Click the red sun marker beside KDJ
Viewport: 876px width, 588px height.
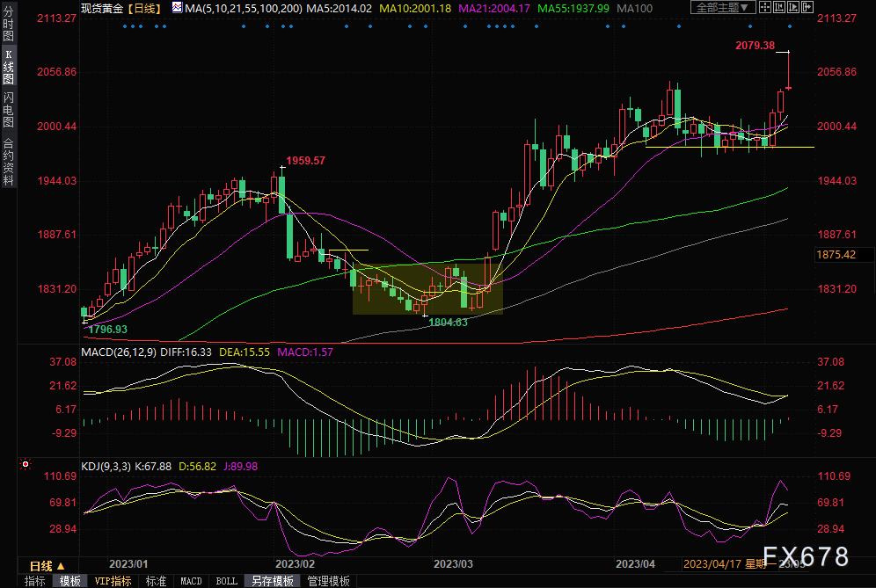tap(26, 463)
